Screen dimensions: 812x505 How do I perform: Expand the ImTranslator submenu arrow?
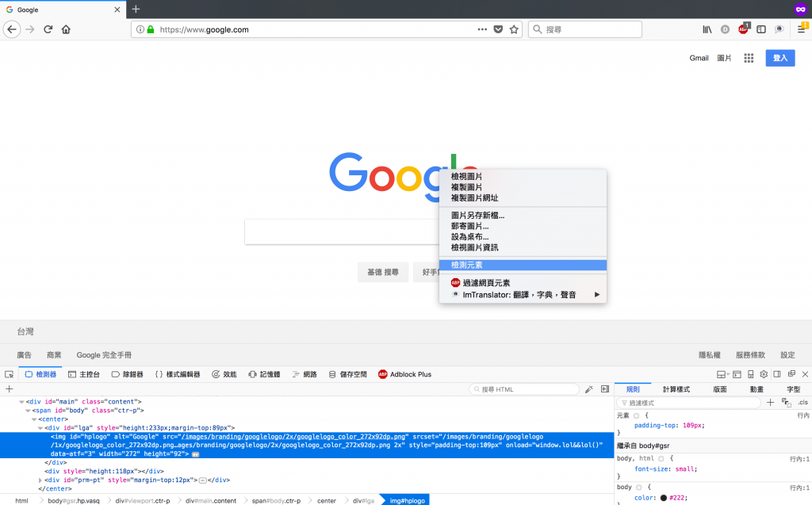pos(597,295)
